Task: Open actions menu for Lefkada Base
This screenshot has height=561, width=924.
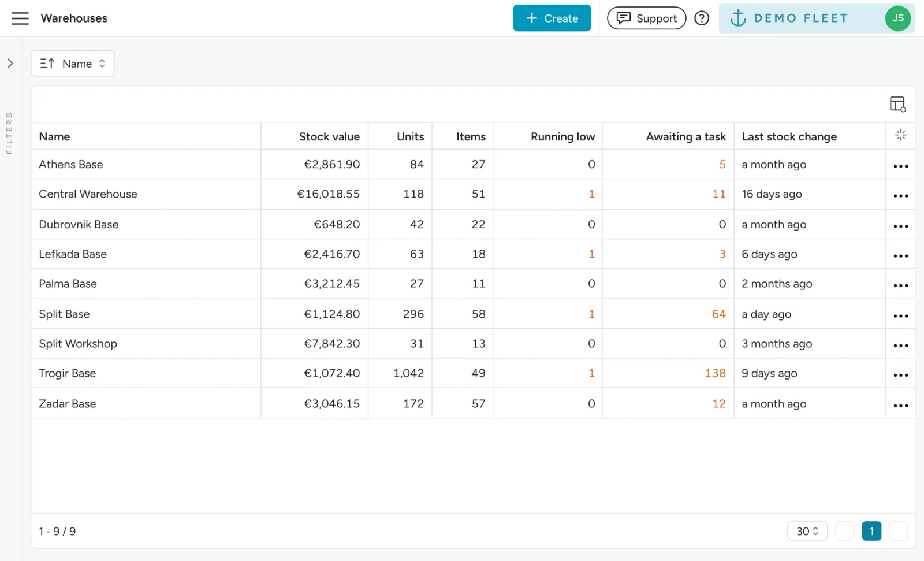Action: (900, 256)
